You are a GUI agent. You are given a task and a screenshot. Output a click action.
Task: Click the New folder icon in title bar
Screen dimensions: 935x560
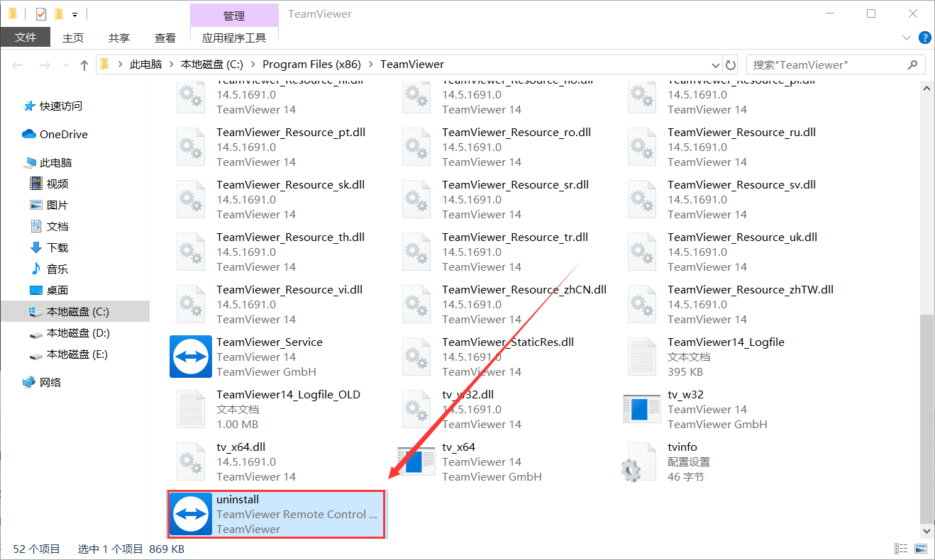59,14
